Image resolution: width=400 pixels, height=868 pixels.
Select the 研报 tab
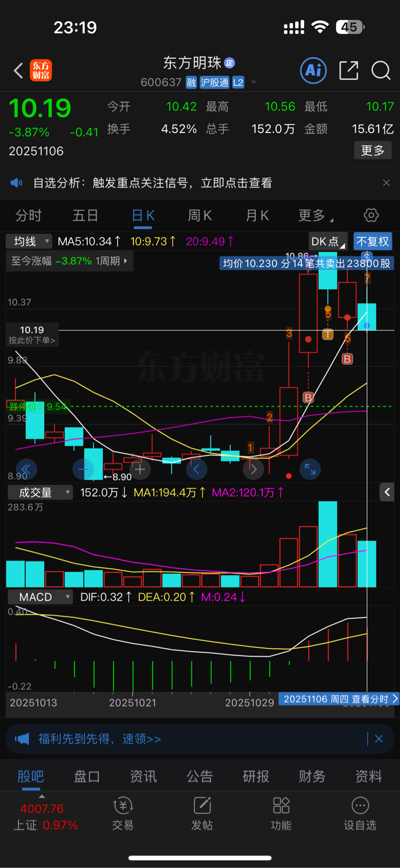256,776
